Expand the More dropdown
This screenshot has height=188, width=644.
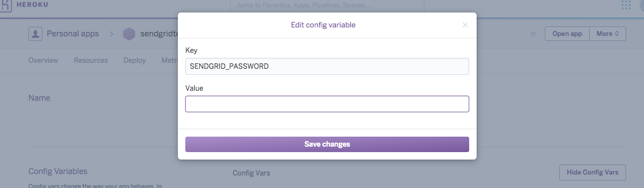pos(608,34)
